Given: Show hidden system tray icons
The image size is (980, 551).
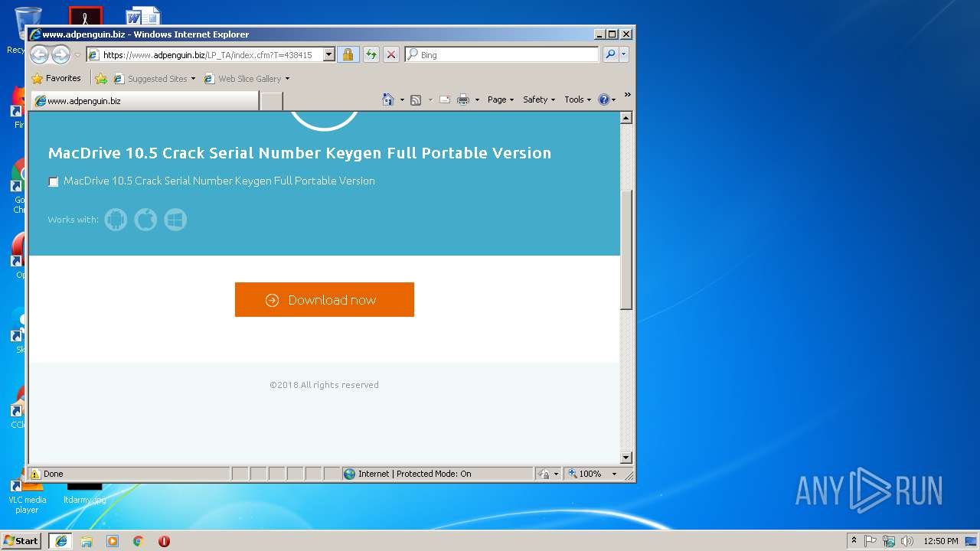Looking at the screenshot, I should click(854, 541).
